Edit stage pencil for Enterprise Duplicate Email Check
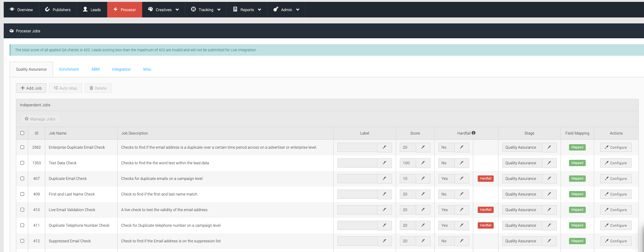The height and width of the screenshot is (252, 644). click(549, 148)
